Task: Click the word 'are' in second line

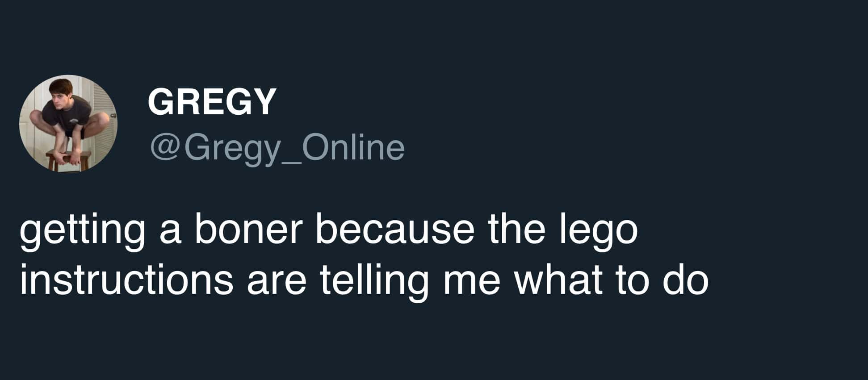Action: tap(276, 284)
